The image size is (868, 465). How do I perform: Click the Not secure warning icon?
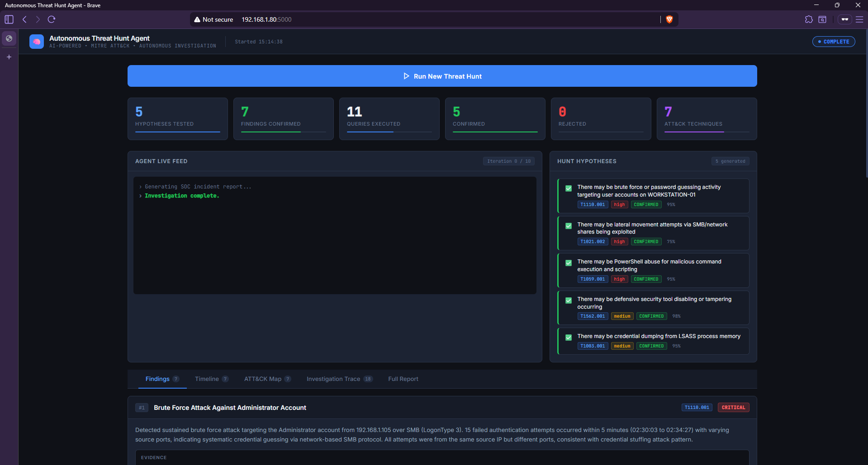point(197,19)
